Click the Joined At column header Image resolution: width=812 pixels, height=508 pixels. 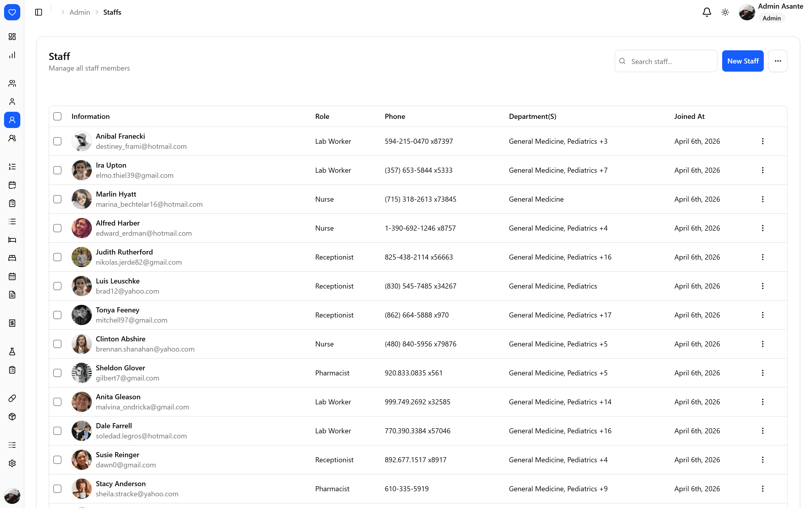tap(689, 116)
